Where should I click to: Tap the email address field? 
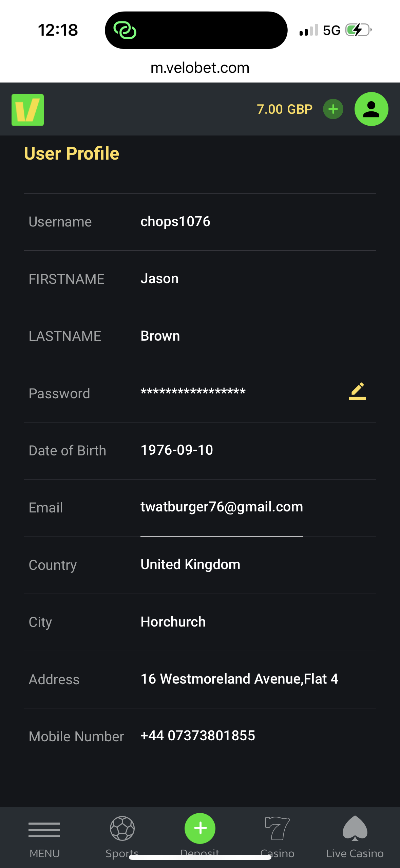222,507
